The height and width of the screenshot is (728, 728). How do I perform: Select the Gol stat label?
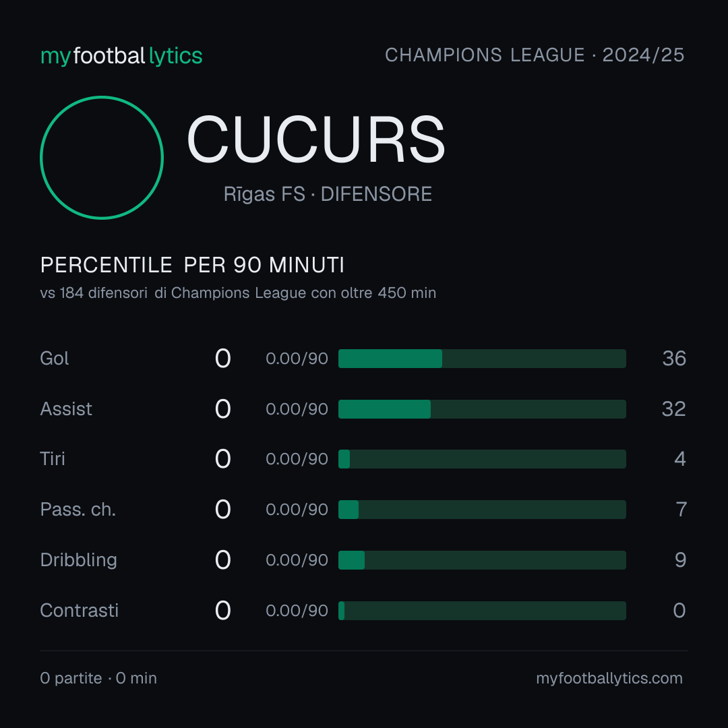[x=55, y=359]
